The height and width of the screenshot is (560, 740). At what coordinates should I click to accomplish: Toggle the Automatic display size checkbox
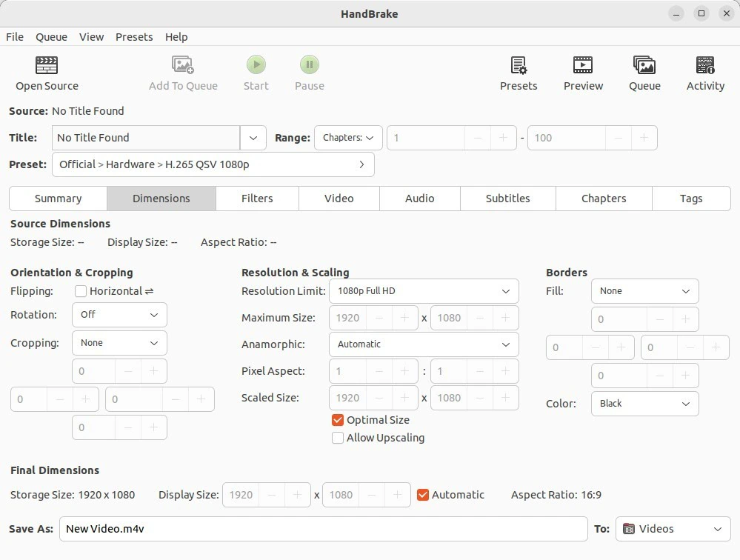click(x=423, y=495)
